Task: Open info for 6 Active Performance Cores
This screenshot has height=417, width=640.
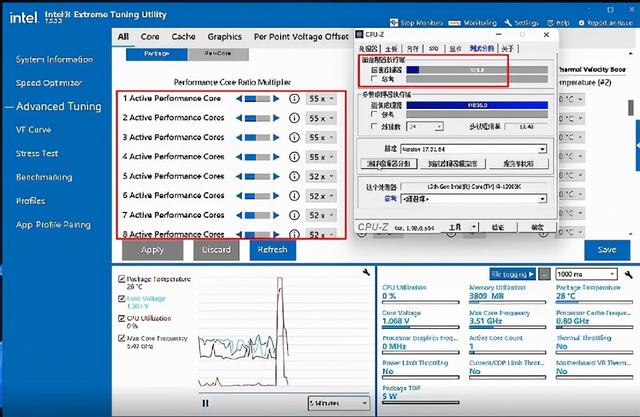Action: pos(294,196)
